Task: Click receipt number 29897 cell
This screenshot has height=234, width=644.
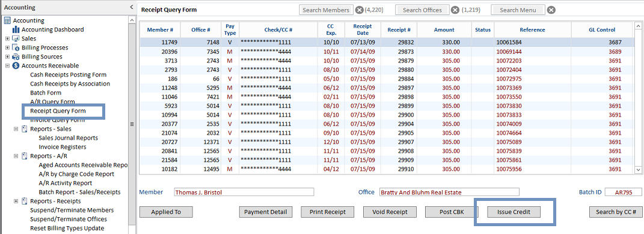Action: [x=399, y=87]
